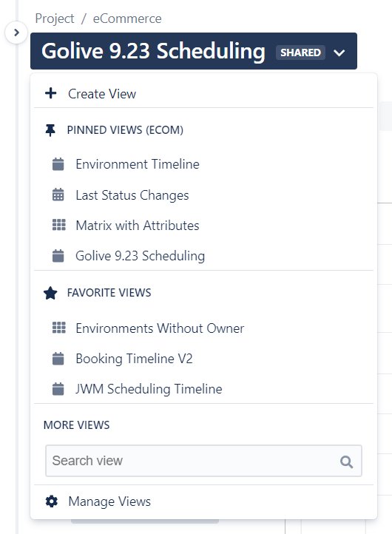Click the calendar icon beside JWM Scheduling Timeline
This screenshot has width=392, height=534.
[x=58, y=389]
